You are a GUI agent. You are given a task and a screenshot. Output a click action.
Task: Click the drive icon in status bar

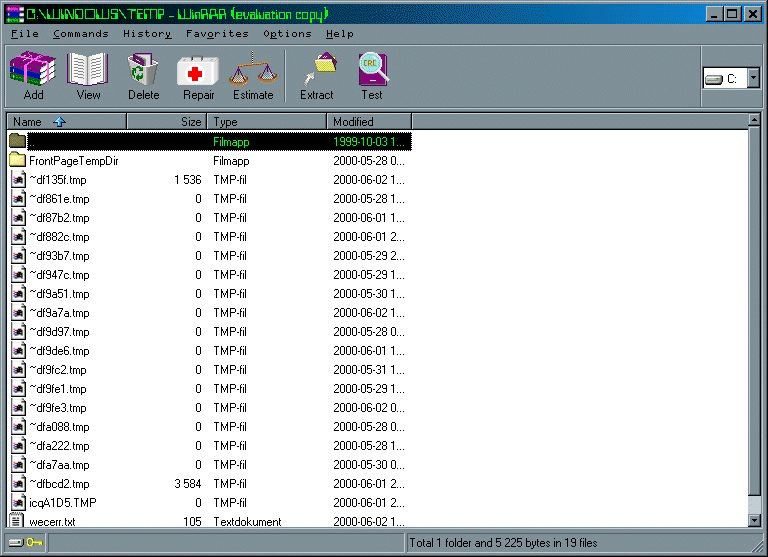point(16,542)
